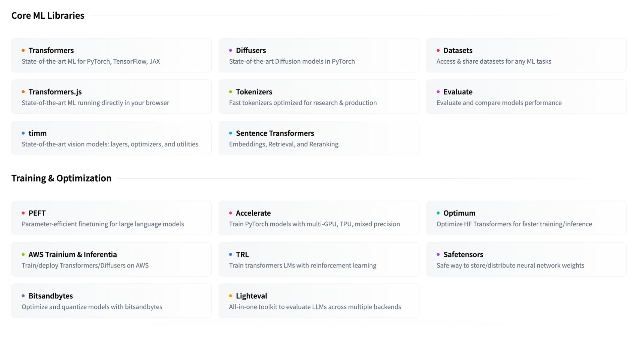The width and height of the screenshot is (644, 362).
Task: Open the timm vision models card
Action: coord(111,138)
